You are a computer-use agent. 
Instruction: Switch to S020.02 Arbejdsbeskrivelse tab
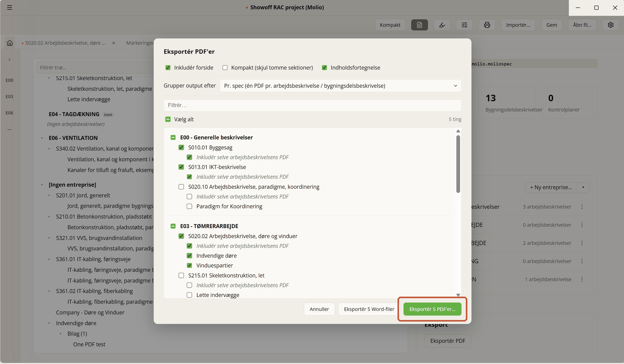pyautogui.click(x=65, y=43)
